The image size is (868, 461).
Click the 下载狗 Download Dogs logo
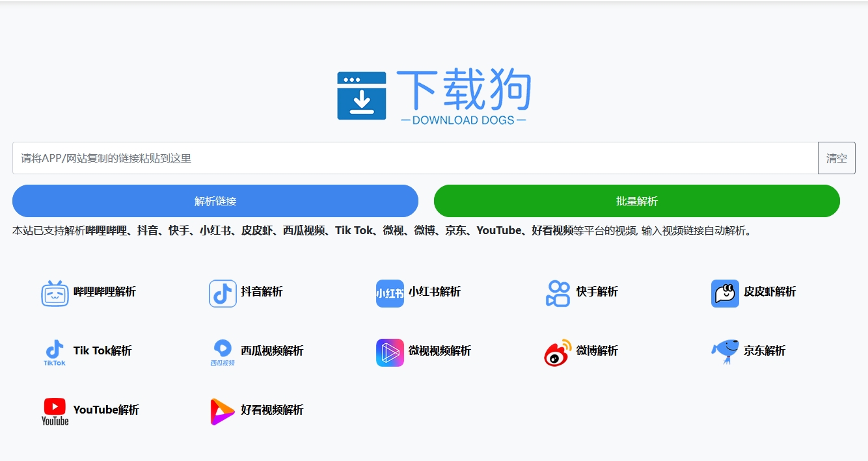[x=434, y=96]
